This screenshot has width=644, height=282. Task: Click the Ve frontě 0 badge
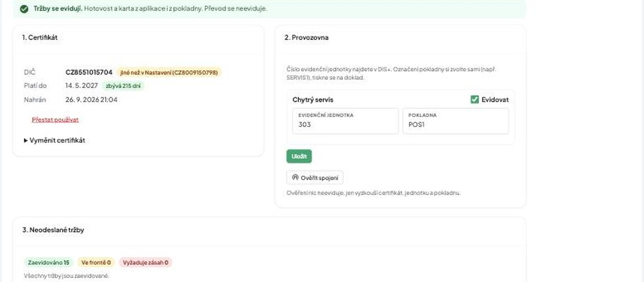pyautogui.click(x=96, y=263)
